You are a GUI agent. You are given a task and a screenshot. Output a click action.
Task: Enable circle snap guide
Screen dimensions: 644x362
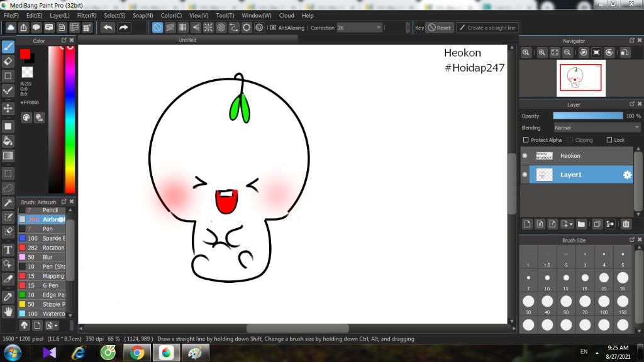click(221, 28)
